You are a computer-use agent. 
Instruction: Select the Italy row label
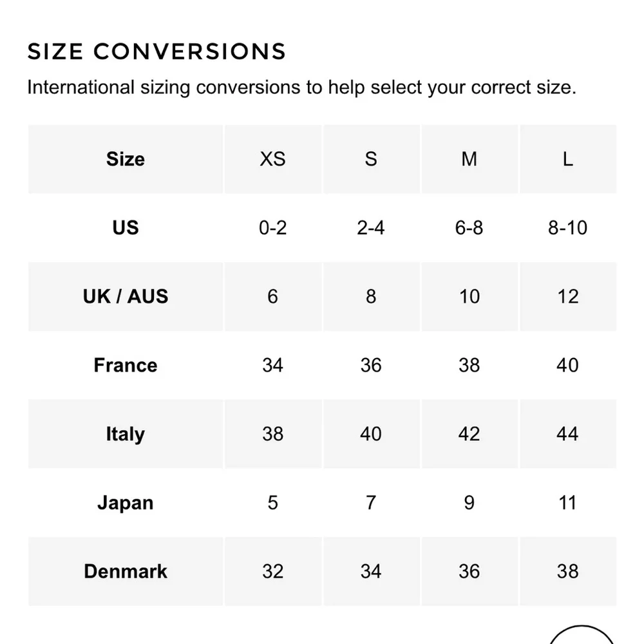[x=126, y=434]
